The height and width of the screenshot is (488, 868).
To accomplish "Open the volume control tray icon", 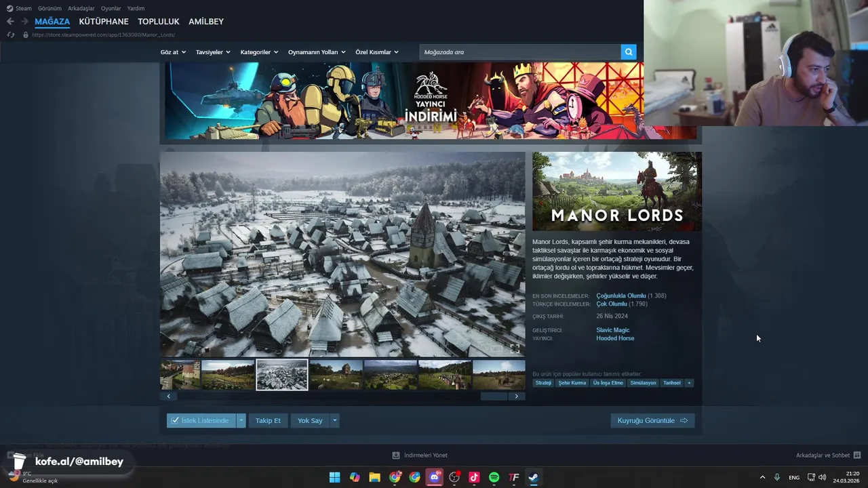I will 823,477.
